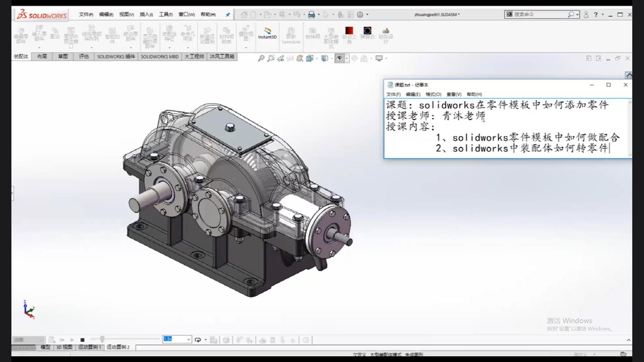This screenshot has width=644, height=362.
Task: Click New Motion Study (新建运动算例) icon
Action: (207, 36)
